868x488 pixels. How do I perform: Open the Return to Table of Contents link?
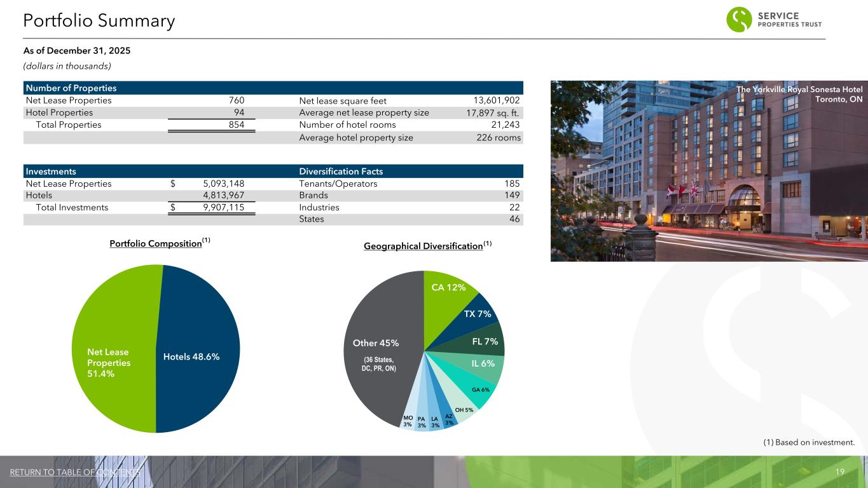click(75, 472)
